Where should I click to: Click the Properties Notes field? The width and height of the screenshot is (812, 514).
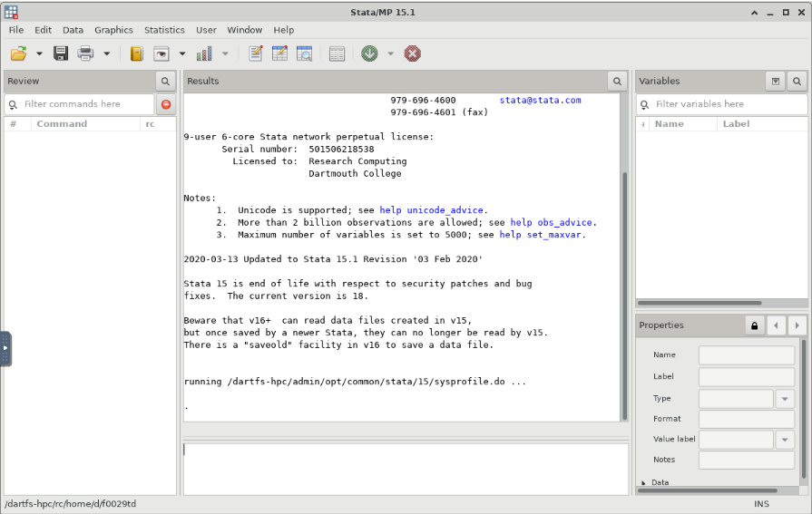point(747,460)
